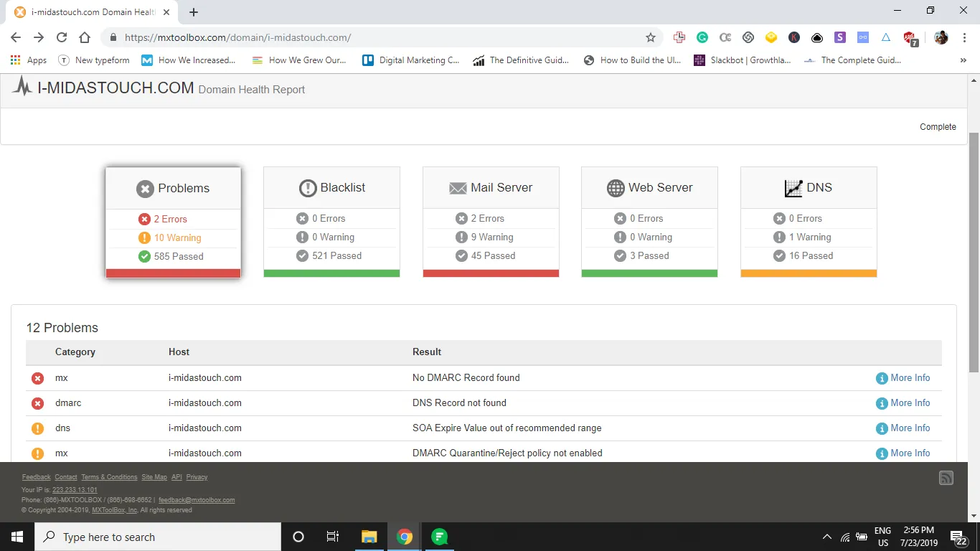This screenshot has width=980, height=551.
Task: Open the Privacy footer link
Action: (197, 477)
